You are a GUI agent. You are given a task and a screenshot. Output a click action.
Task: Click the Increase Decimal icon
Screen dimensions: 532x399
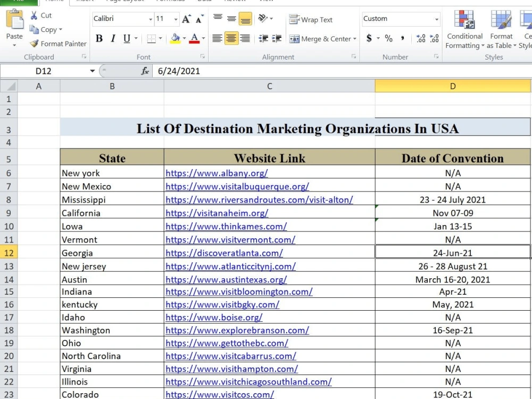coord(421,38)
